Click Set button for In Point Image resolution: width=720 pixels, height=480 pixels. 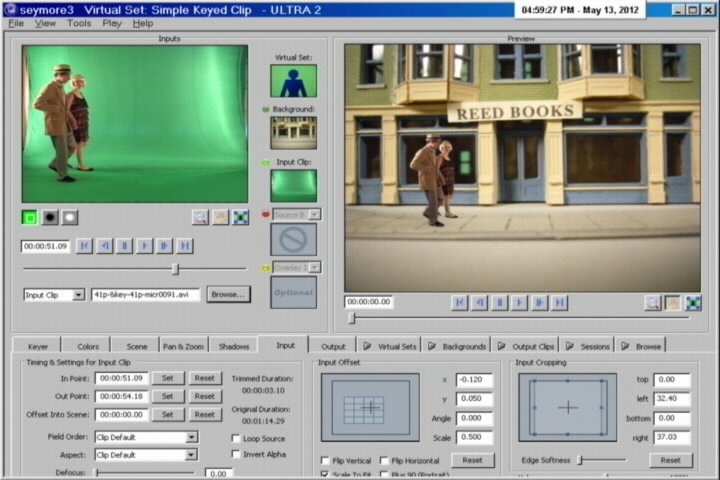pyautogui.click(x=168, y=378)
